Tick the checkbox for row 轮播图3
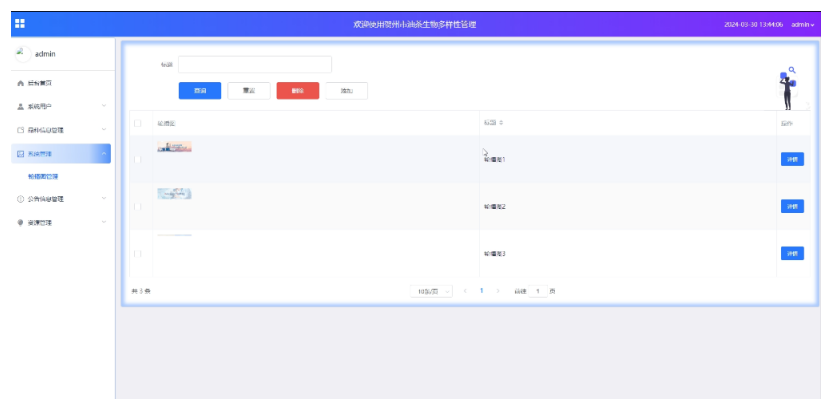The width and height of the screenshot is (835, 416). pos(138,254)
